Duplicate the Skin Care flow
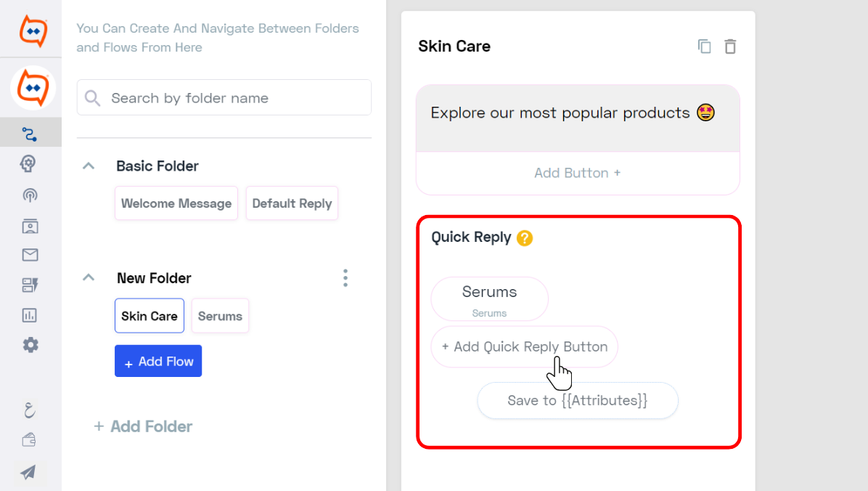 tap(704, 46)
